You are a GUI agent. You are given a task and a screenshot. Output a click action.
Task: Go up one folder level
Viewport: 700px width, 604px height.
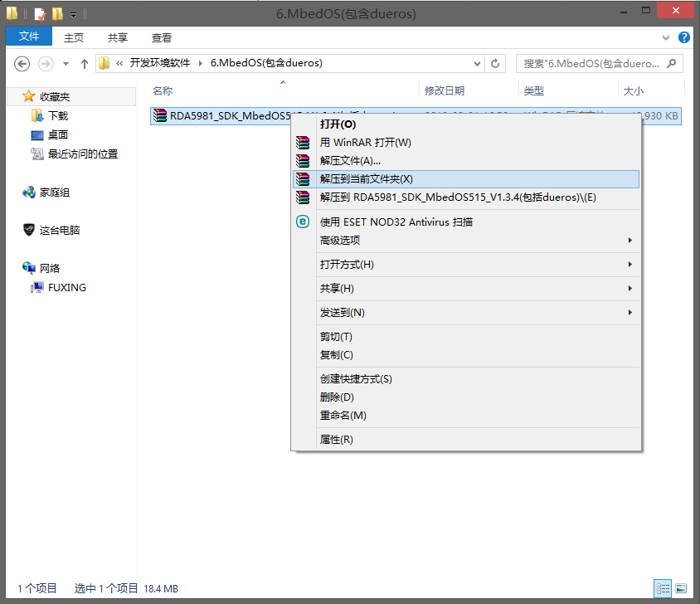click(85, 64)
